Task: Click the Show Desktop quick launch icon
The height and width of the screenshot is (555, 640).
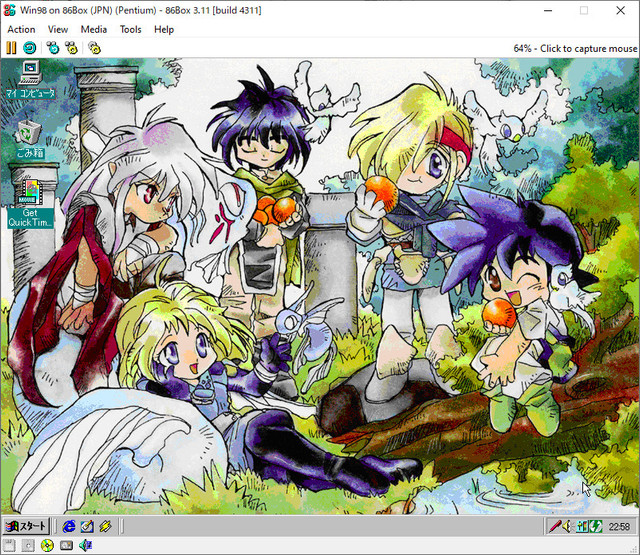Action: coord(87,526)
